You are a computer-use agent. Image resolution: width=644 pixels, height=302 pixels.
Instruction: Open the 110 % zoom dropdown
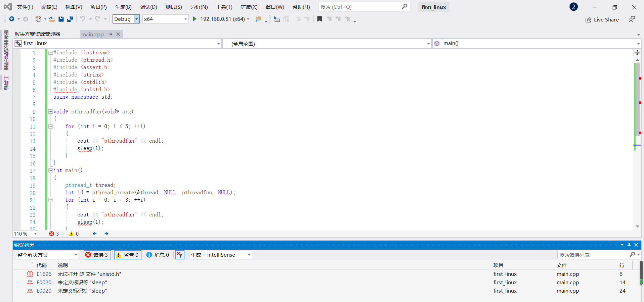point(35,234)
